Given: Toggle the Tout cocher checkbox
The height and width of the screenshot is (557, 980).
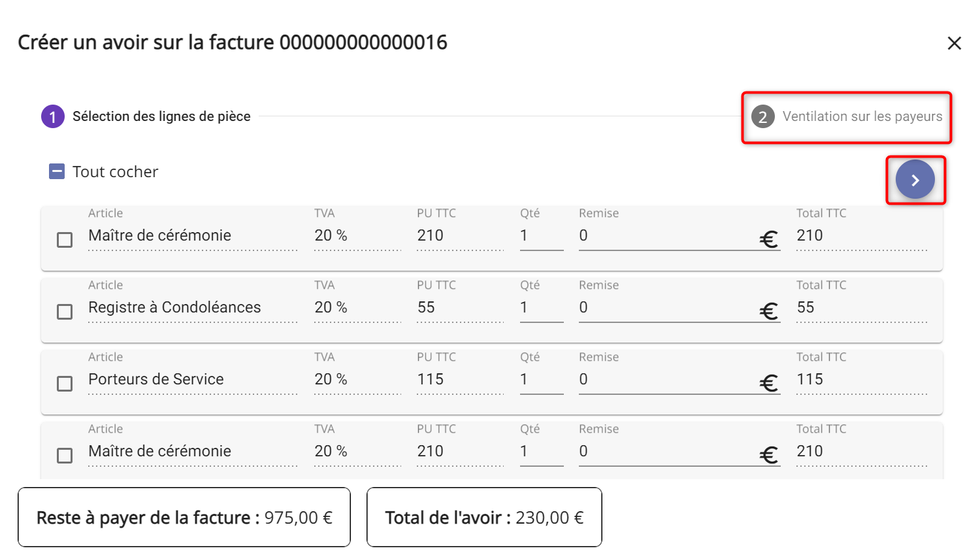Looking at the screenshot, I should click(57, 172).
